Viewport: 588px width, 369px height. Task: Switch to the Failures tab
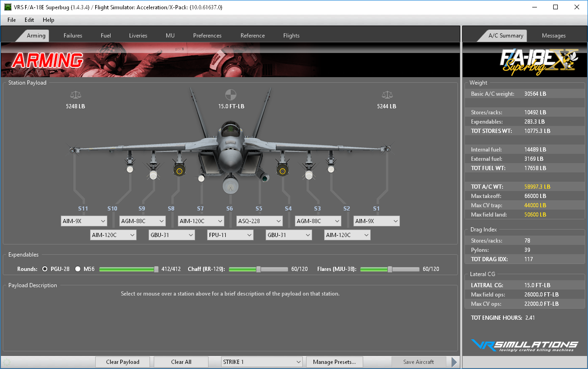pos(73,36)
